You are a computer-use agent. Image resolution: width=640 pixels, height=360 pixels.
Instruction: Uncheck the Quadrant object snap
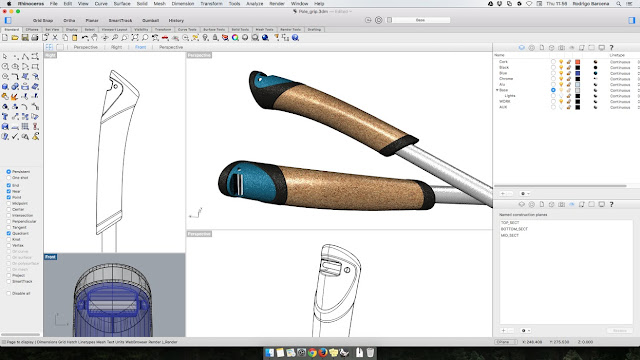(9, 233)
